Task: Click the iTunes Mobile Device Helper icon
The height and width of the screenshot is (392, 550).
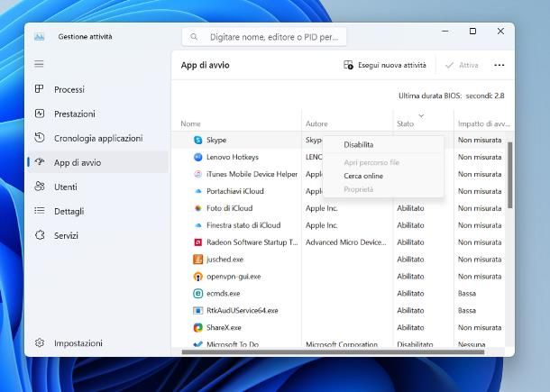Action: (x=197, y=174)
